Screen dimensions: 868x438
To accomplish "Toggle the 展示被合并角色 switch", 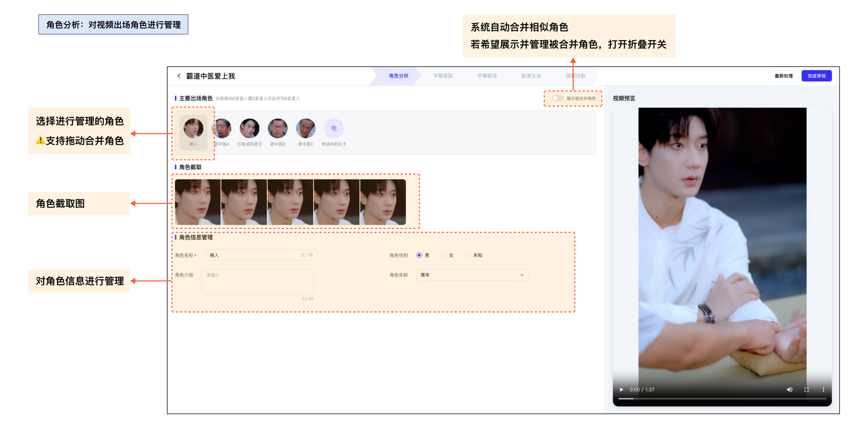I will point(557,98).
